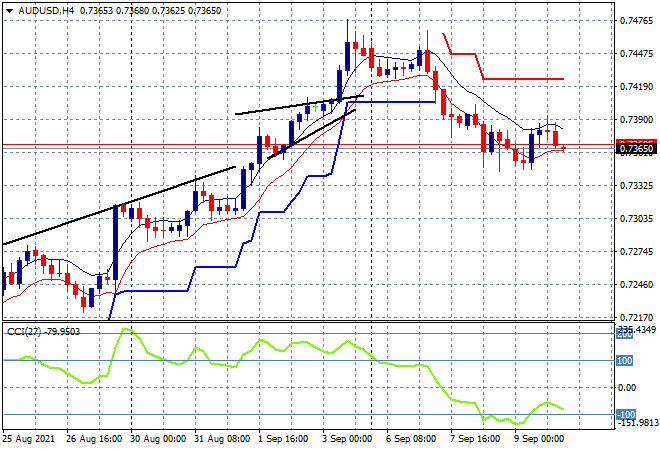Click the 0.73900 price scale label

(x=636, y=120)
